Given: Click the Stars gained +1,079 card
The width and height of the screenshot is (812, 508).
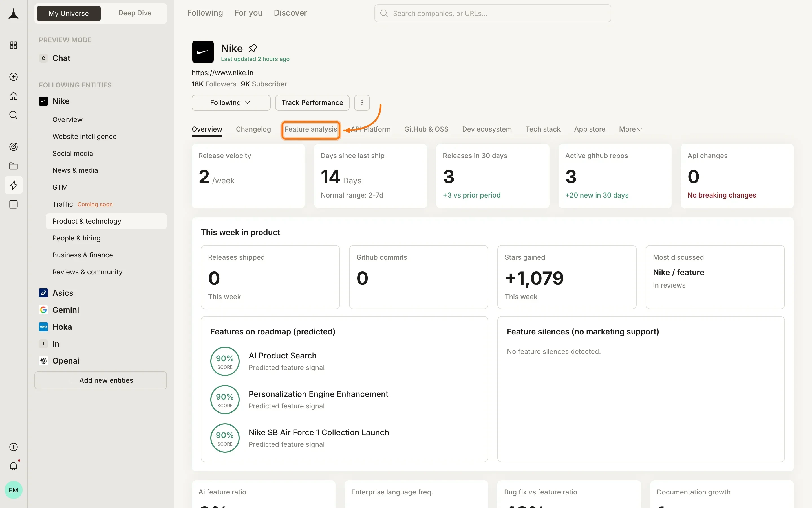Looking at the screenshot, I should (x=567, y=277).
